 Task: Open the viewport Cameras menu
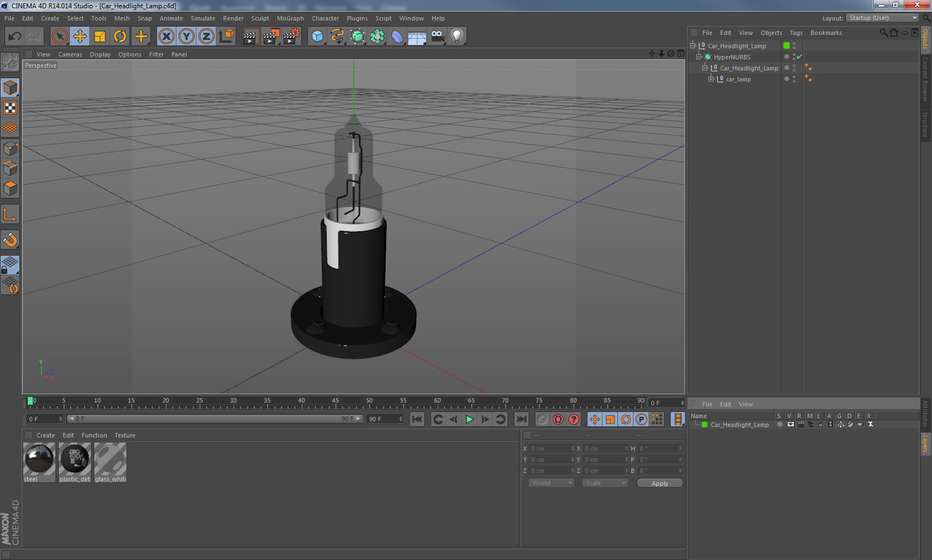tap(70, 54)
